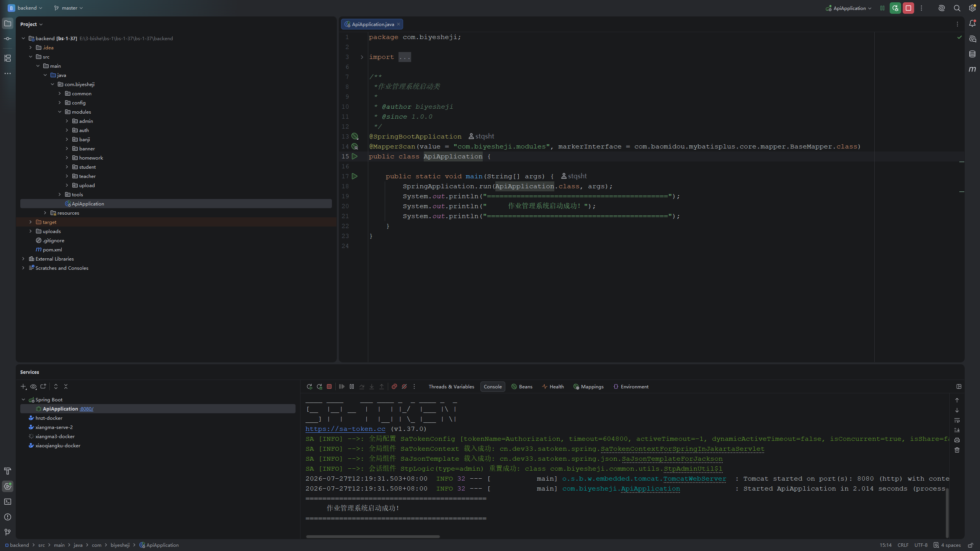Open the Database tool window icon
This screenshot has width=980, height=551.
coord(972,54)
